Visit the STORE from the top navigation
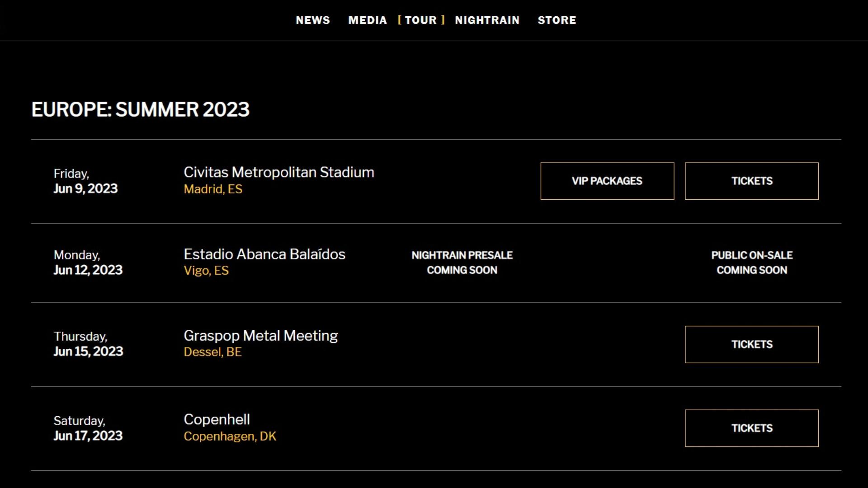 (x=557, y=20)
